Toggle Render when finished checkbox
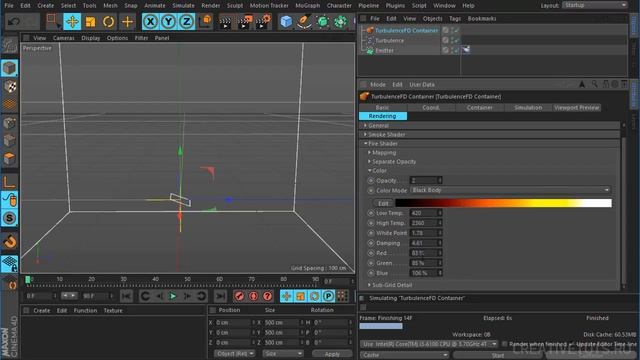The height and width of the screenshot is (360, 640). pyautogui.click(x=504, y=344)
